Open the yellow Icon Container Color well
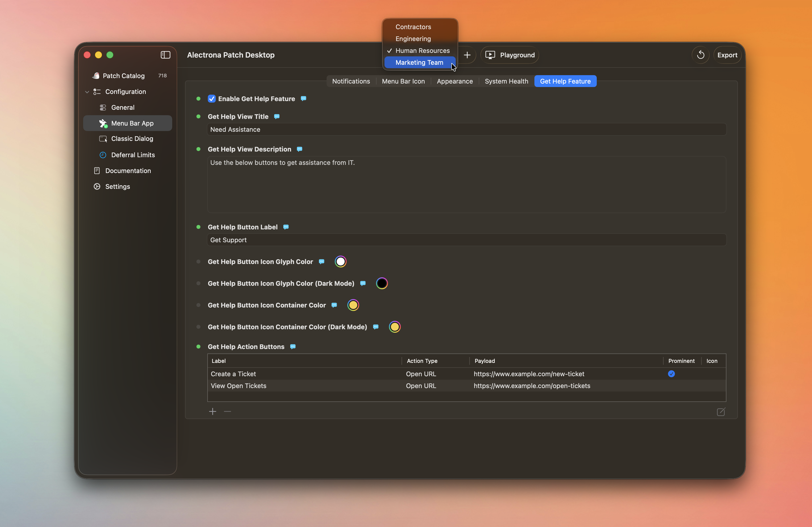Viewport: 812px width, 527px height. point(353,305)
